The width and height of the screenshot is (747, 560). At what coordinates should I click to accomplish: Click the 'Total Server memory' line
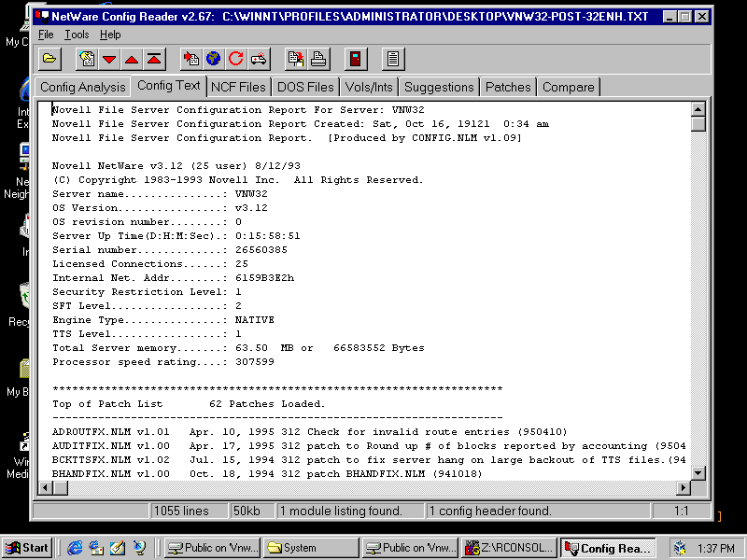[238, 348]
